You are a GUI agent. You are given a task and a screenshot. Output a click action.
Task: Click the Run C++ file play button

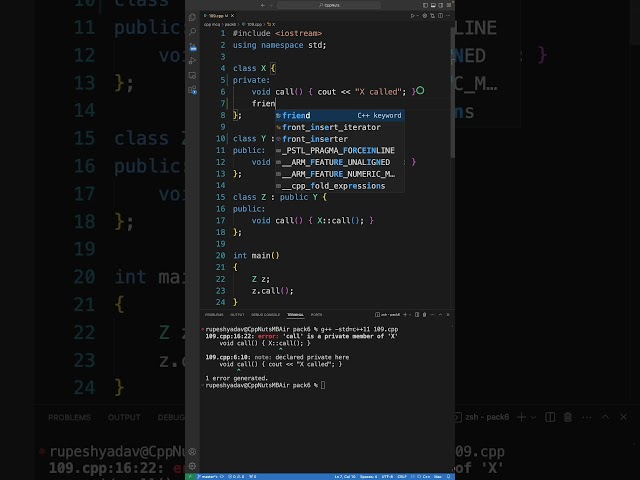tap(412, 16)
